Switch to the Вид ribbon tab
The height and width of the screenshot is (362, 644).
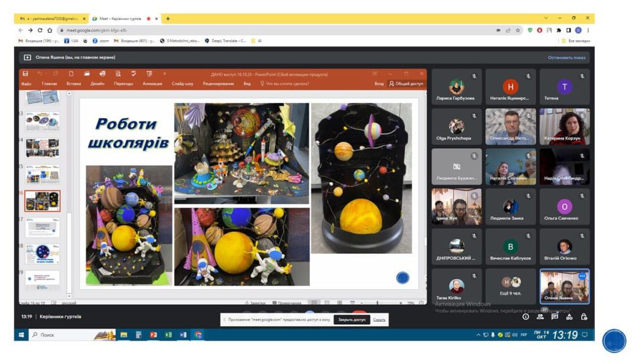[247, 84]
